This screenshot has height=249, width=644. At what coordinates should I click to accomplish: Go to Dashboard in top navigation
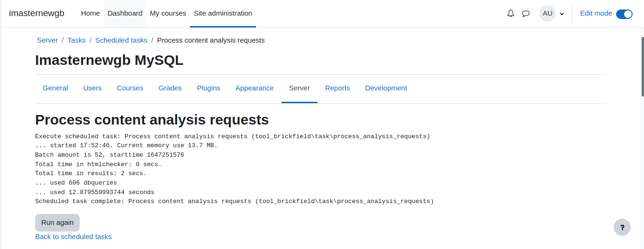click(125, 13)
